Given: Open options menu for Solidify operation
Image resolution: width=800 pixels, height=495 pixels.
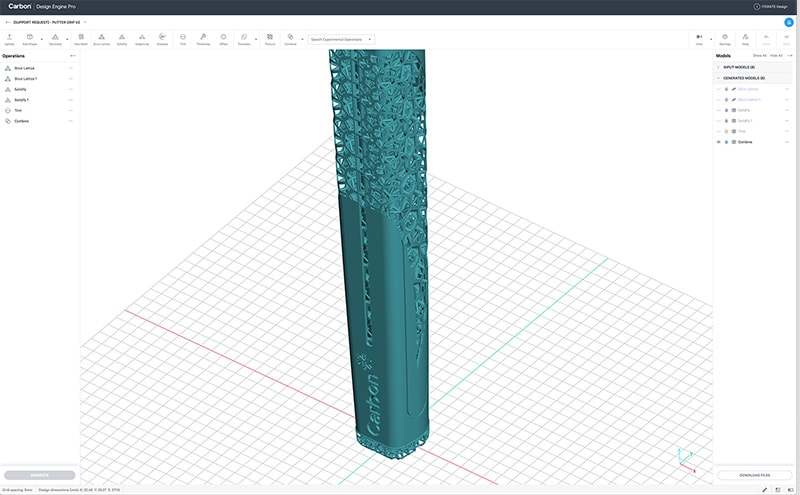Looking at the screenshot, I should [x=71, y=89].
